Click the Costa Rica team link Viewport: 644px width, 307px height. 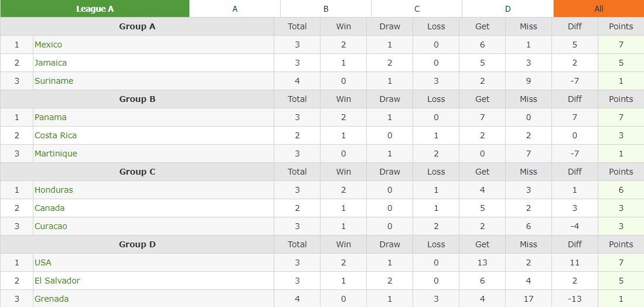point(56,135)
